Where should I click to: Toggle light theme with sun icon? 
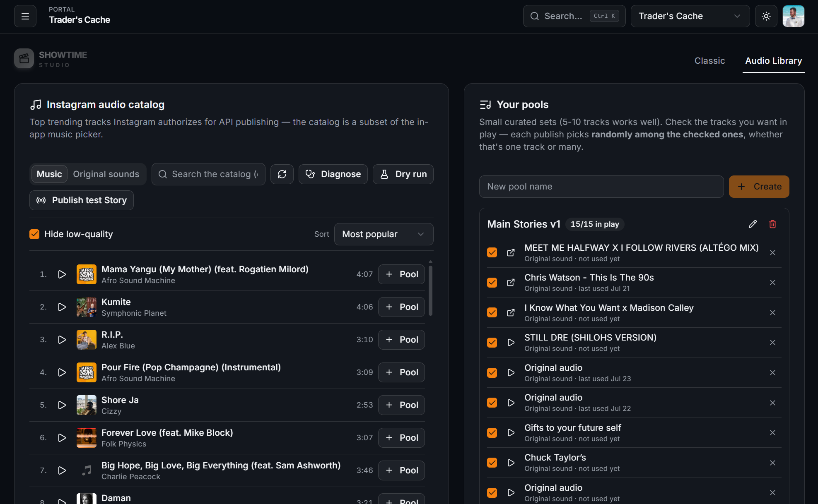pos(766,16)
